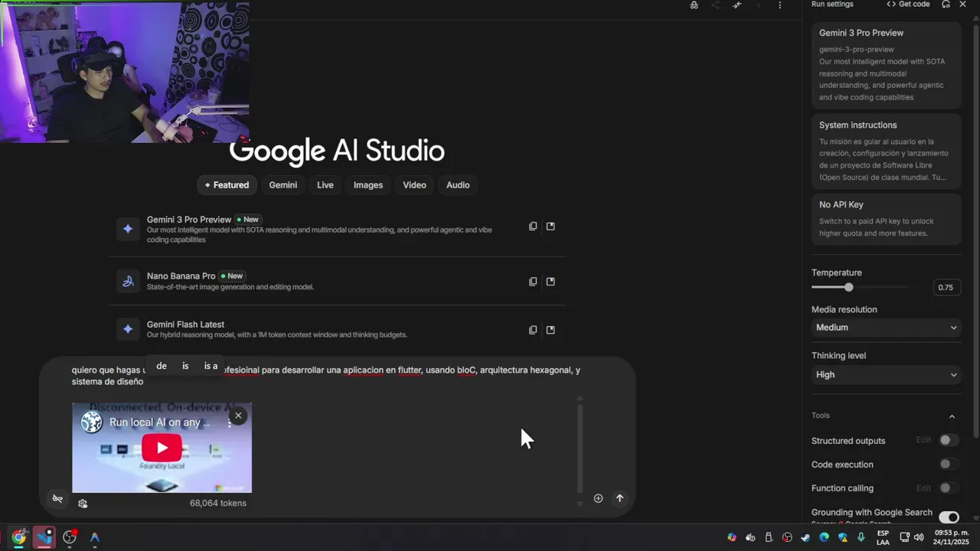The image size is (980, 551).
Task: Open the YouTube thumbnail's three-dot menu
Action: point(229,422)
